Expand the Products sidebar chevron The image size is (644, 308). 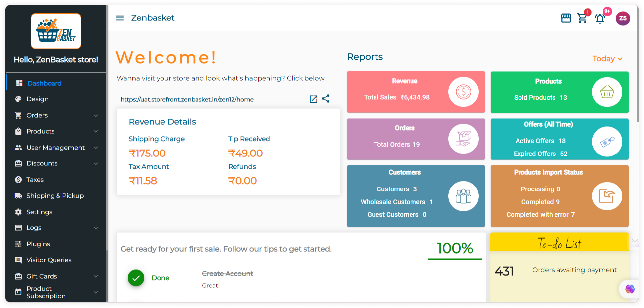coord(96,131)
